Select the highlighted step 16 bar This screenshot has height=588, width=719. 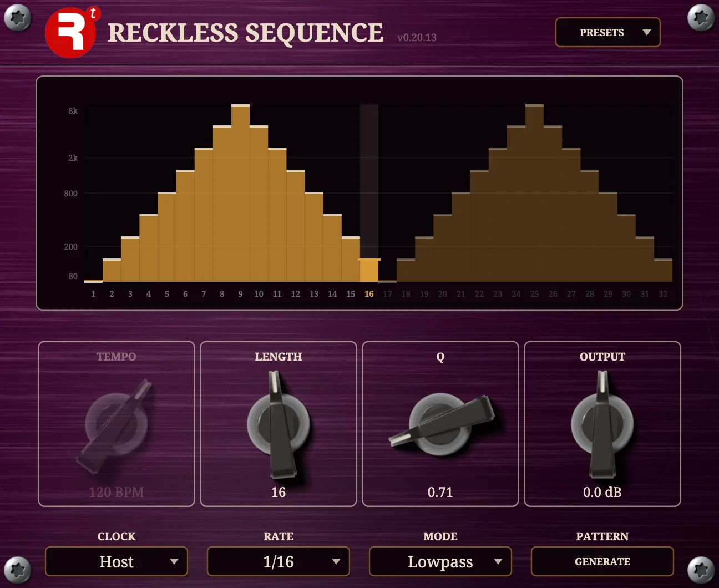[x=369, y=270]
